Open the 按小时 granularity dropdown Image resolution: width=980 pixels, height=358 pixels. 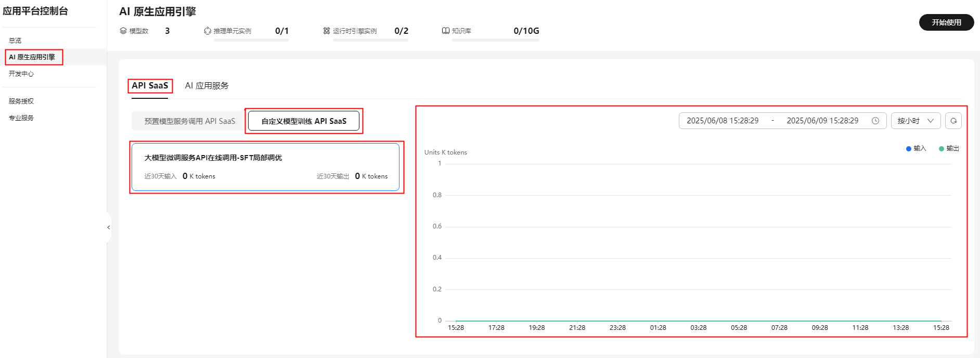[915, 121]
